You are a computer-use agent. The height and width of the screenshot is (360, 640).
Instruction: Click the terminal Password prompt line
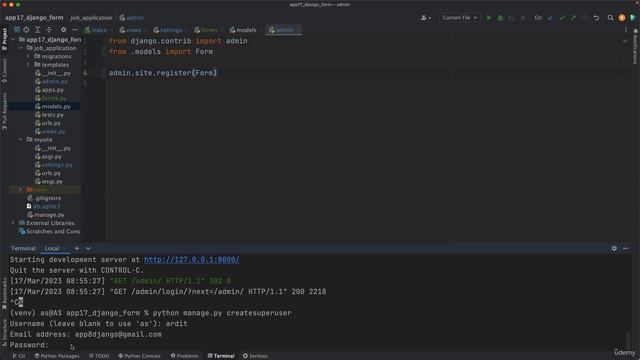29,345
